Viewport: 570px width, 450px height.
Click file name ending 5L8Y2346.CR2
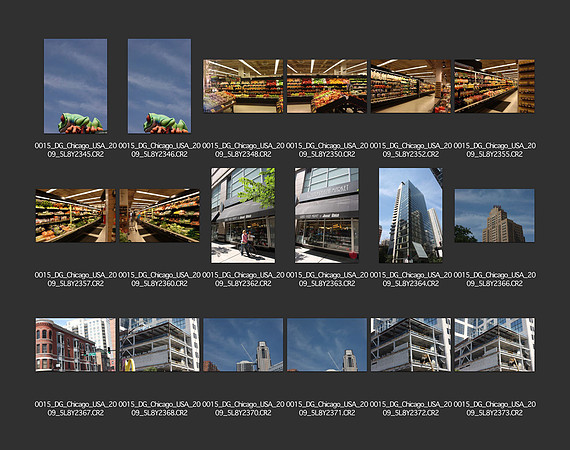click(159, 150)
